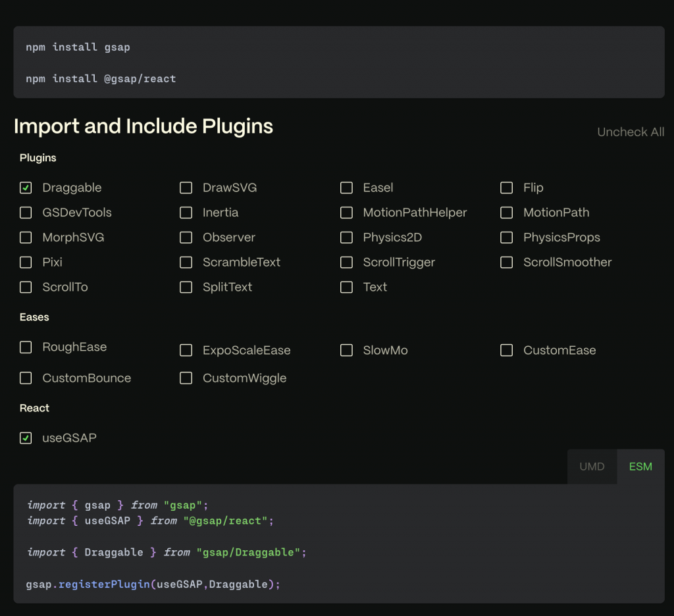Select the ESM tab
The image size is (674, 616).
(640, 467)
